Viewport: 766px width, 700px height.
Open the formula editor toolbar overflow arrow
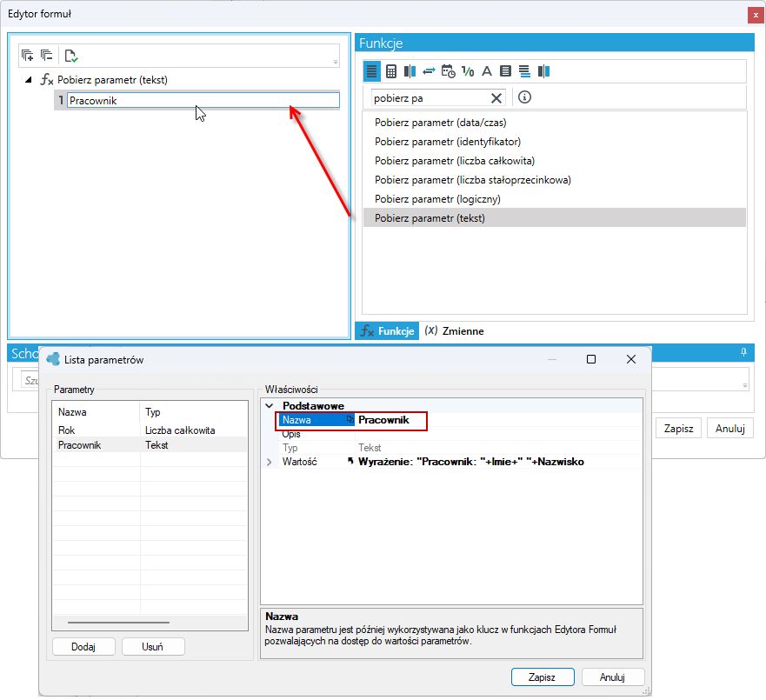pyautogui.click(x=336, y=62)
